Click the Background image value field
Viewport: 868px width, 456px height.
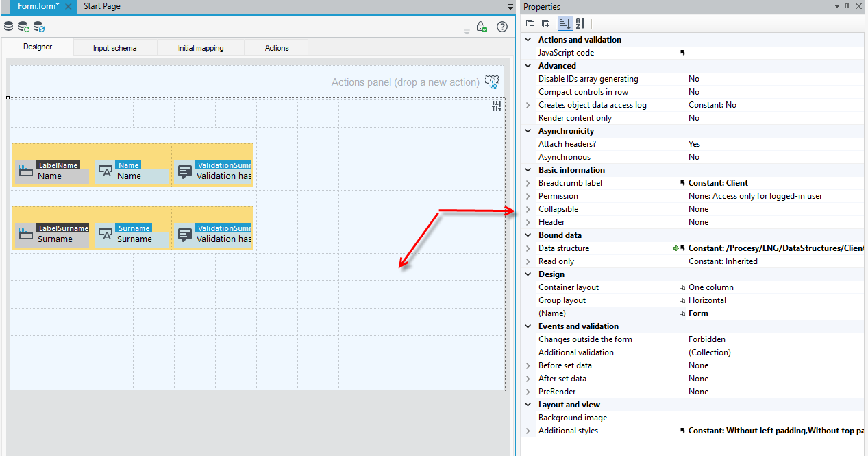pos(776,418)
